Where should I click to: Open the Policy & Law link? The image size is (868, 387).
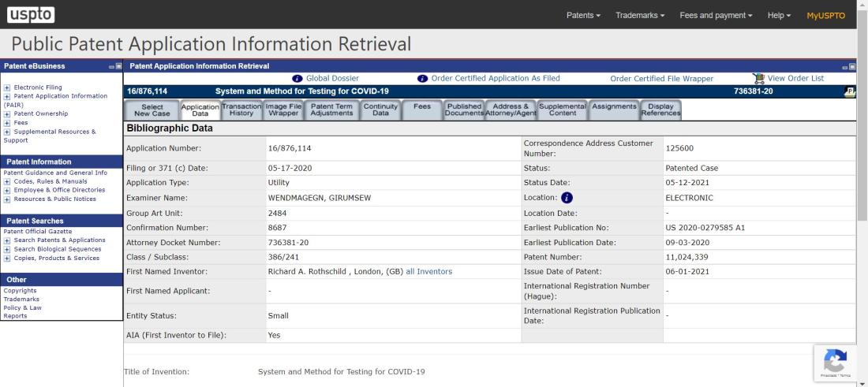pos(23,308)
